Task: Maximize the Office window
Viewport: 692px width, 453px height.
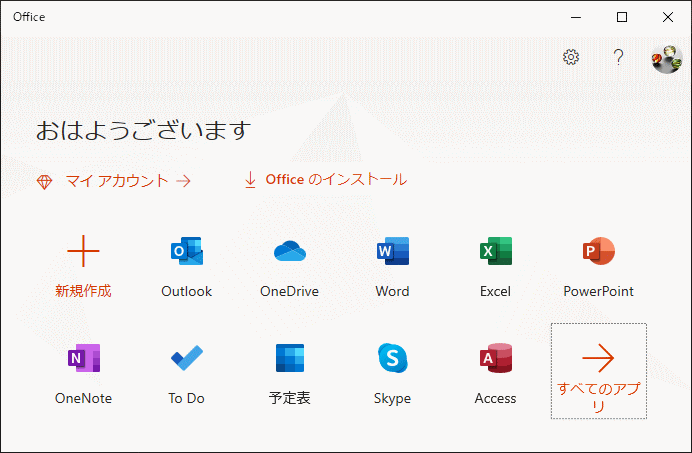Action: point(622,17)
